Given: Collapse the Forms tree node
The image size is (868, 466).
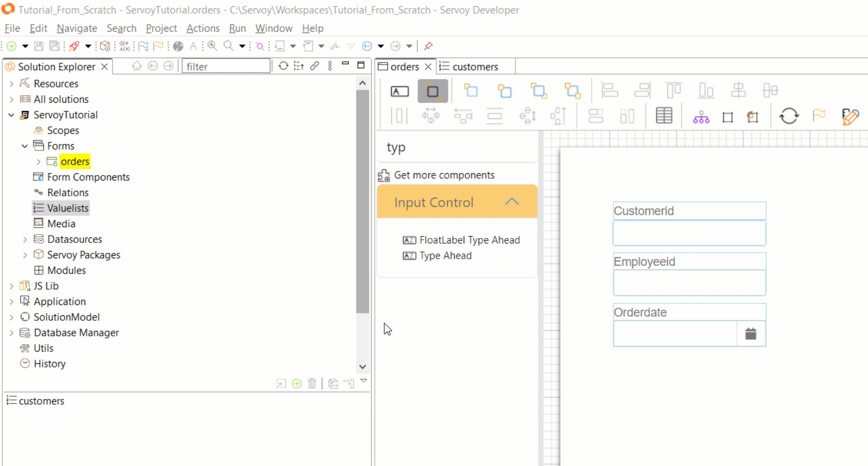Looking at the screenshot, I should point(25,146).
